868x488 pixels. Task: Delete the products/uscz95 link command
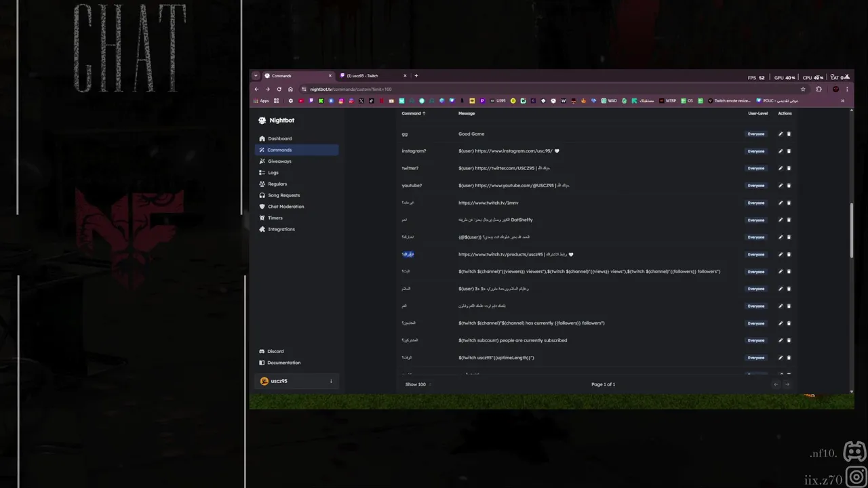(x=789, y=255)
